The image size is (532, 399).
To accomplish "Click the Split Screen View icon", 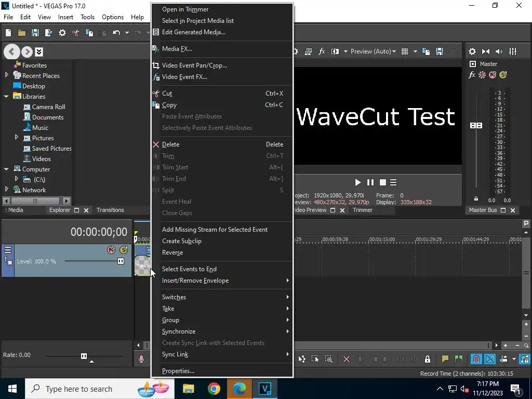I will [x=335, y=51].
